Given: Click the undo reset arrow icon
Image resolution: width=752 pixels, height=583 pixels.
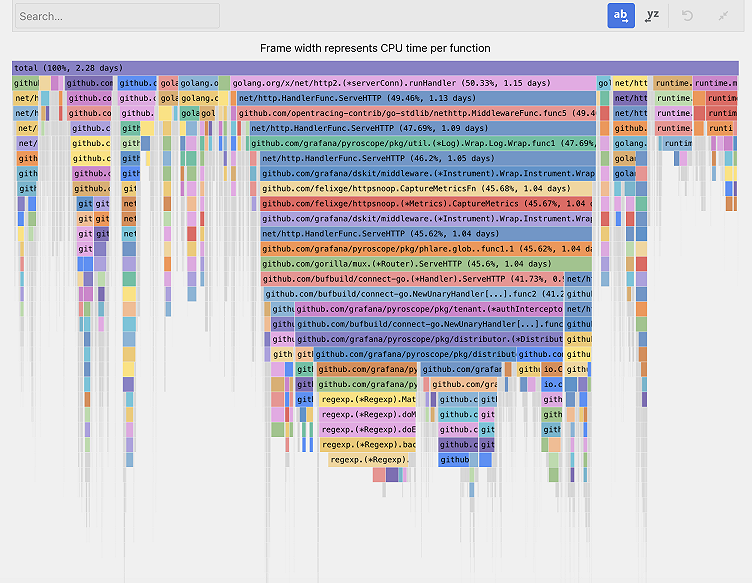Looking at the screenshot, I should (x=687, y=15).
